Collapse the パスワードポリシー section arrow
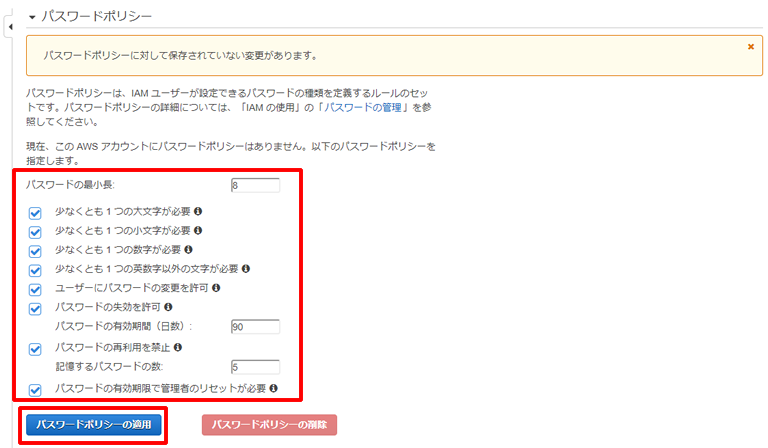Viewport: 768px width, 448px height. (x=32, y=17)
